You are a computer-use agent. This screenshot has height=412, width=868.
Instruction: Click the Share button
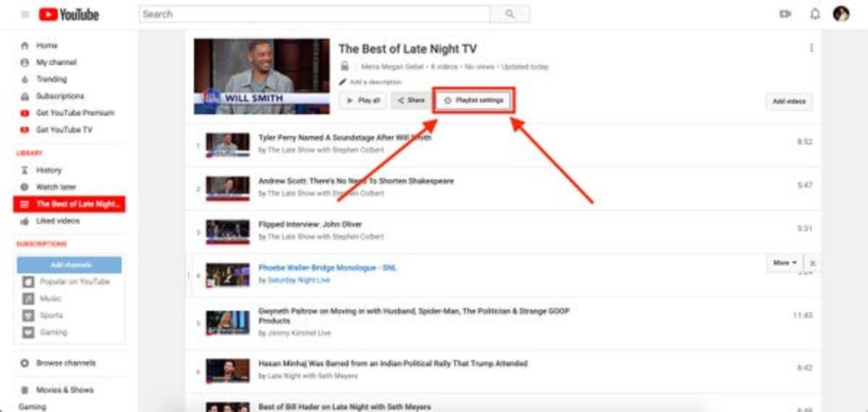coord(411,101)
